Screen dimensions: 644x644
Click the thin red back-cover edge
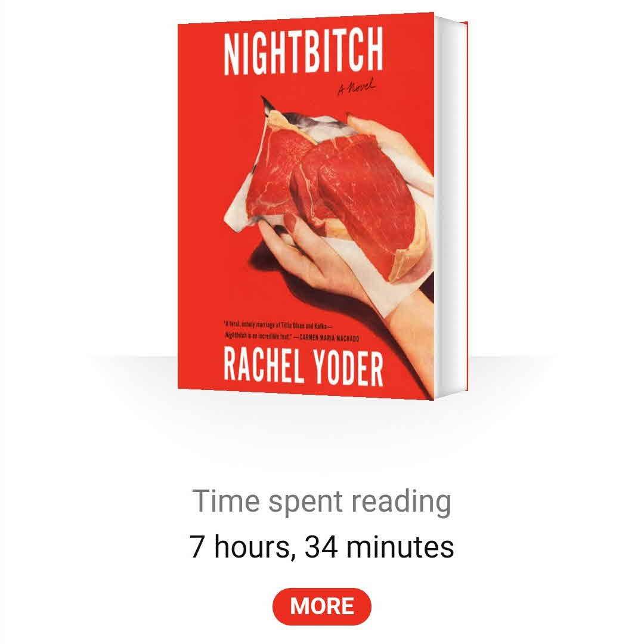(x=466, y=208)
